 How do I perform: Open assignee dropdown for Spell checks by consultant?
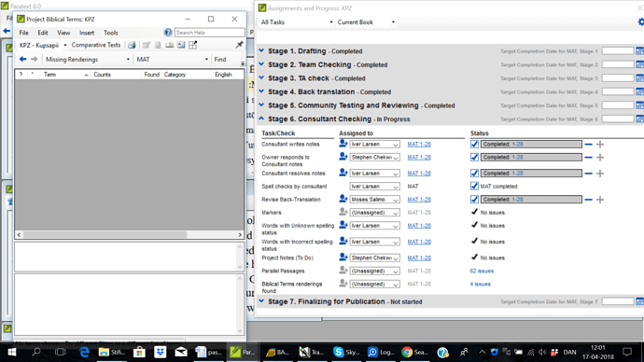374,187
